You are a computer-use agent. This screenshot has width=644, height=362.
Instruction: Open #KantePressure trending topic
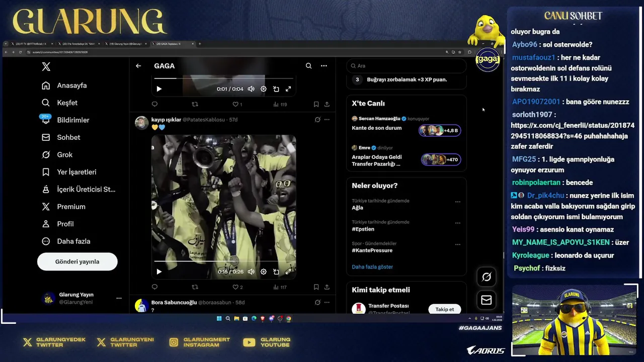coord(372,250)
